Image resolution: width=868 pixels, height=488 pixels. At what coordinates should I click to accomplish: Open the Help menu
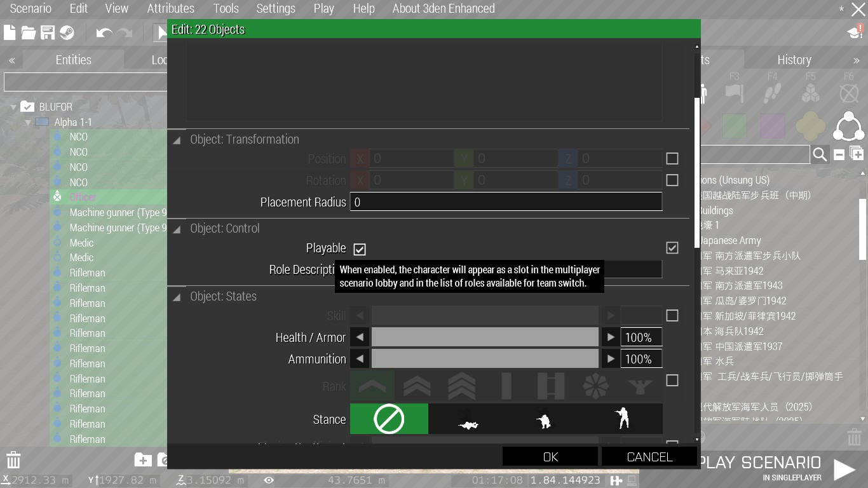363,9
